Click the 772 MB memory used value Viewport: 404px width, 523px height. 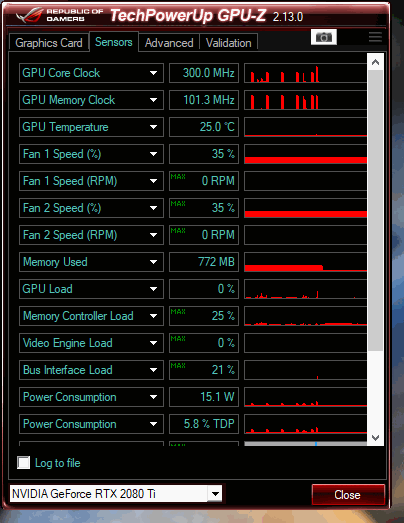(x=204, y=262)
